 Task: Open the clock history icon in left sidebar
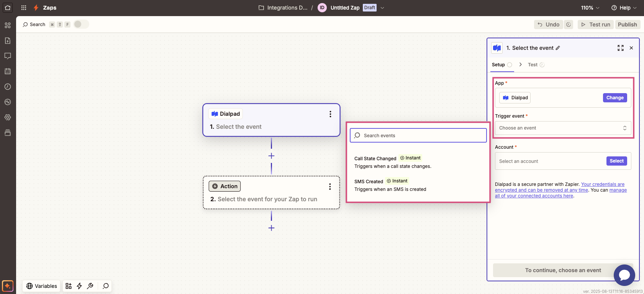tap(8, 87)
